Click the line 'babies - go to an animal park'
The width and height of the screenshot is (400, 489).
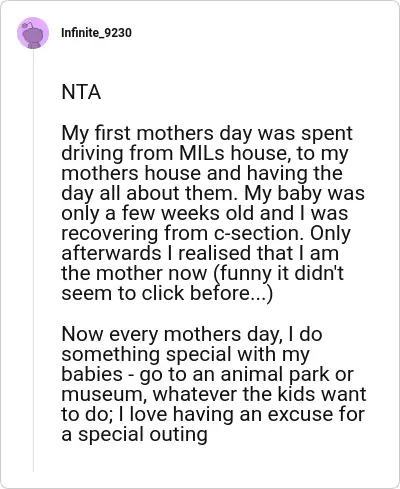click(207, 374)
